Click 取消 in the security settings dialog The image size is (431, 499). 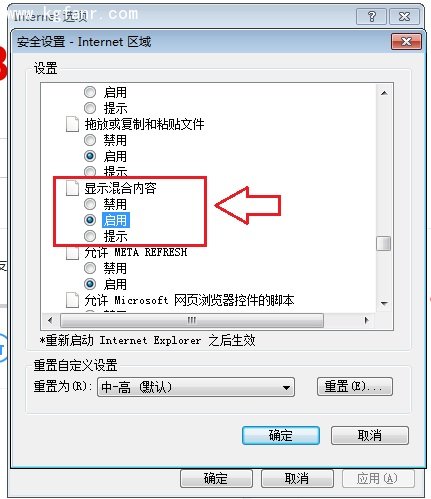click(x=370, y=435)
